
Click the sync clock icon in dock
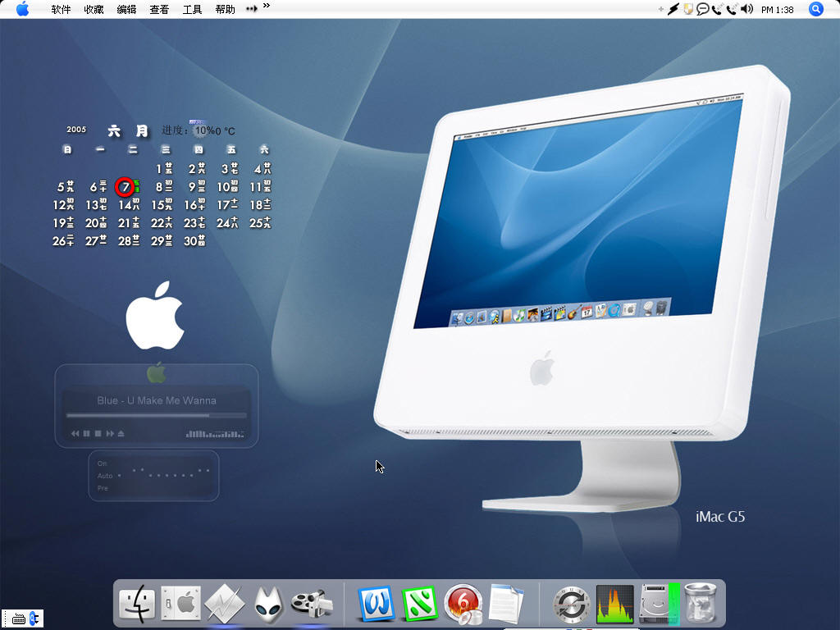(x=572, y=605)
